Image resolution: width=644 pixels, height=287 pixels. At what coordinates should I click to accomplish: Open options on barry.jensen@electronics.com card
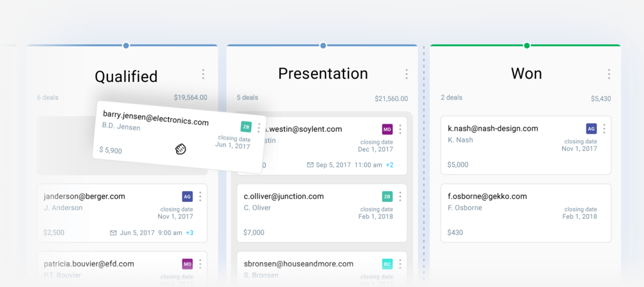pos(259,128)
